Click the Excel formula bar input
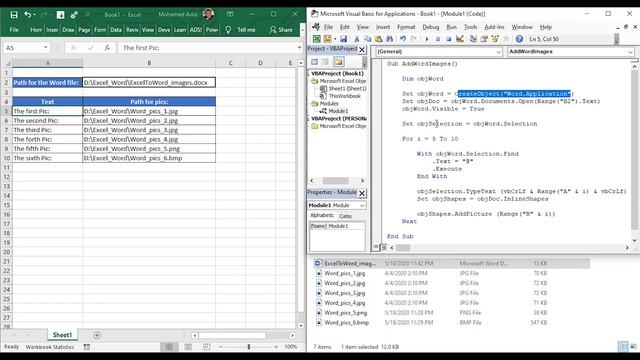Screen dimensions: 640x360 pos(207,48)
